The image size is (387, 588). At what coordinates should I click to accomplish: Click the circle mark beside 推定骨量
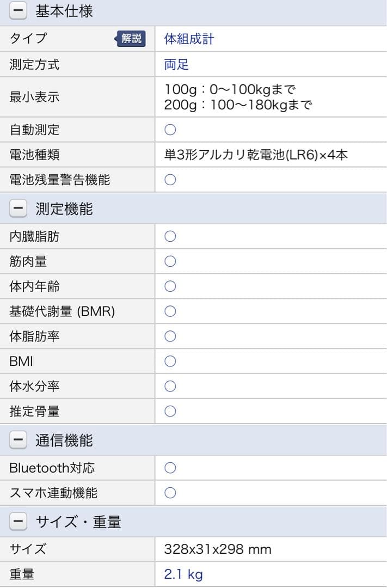tap(170, 411)
